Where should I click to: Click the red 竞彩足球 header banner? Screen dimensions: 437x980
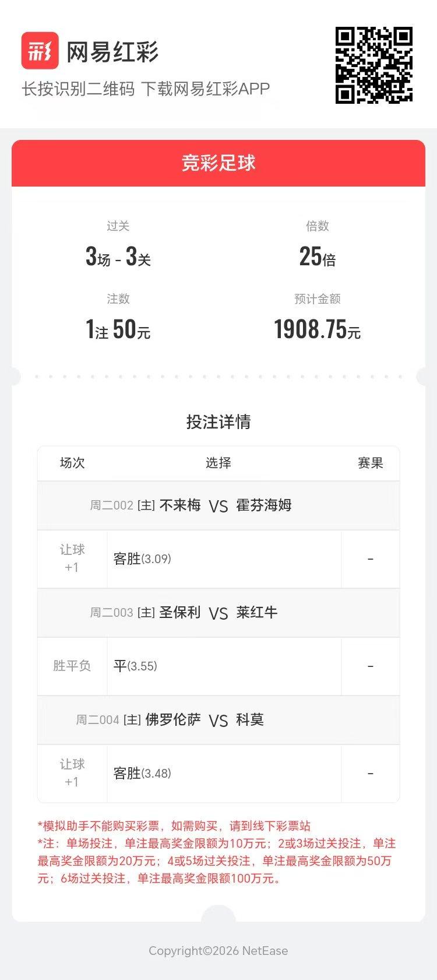[218, 163]
